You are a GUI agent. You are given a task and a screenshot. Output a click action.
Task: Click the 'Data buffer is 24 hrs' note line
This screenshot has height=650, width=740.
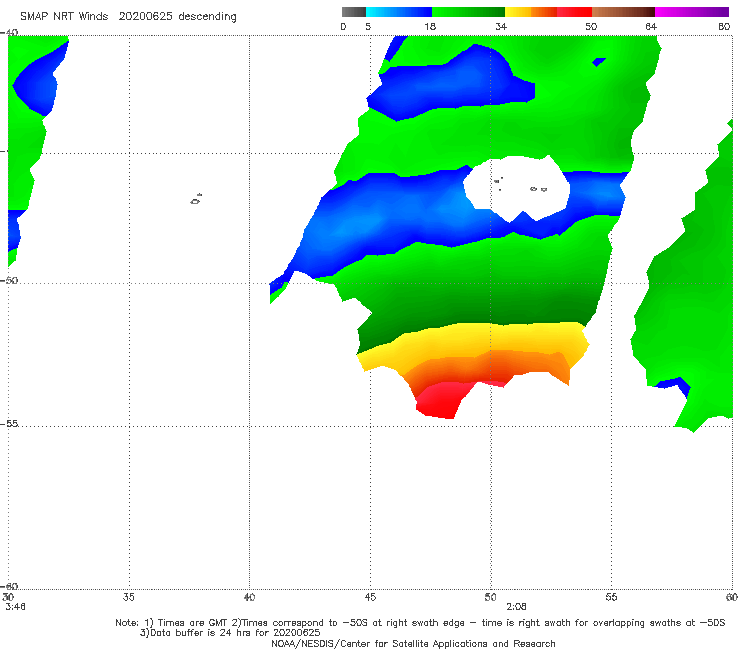(x=230, y=633)
